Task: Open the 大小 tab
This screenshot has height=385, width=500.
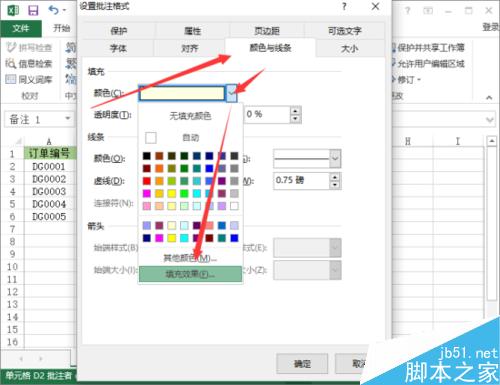Action: coord(349,49)
